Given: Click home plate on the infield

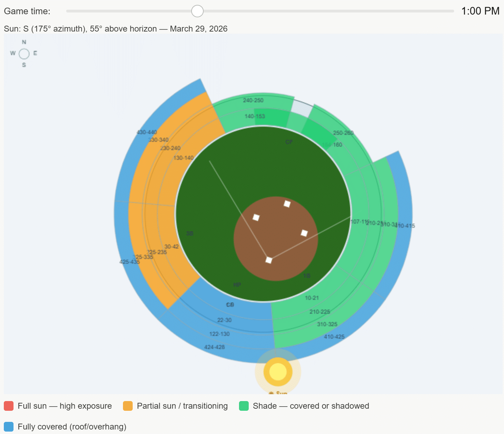Looking at the screenshot, I should pyautogui.click(x=269, y=260).
